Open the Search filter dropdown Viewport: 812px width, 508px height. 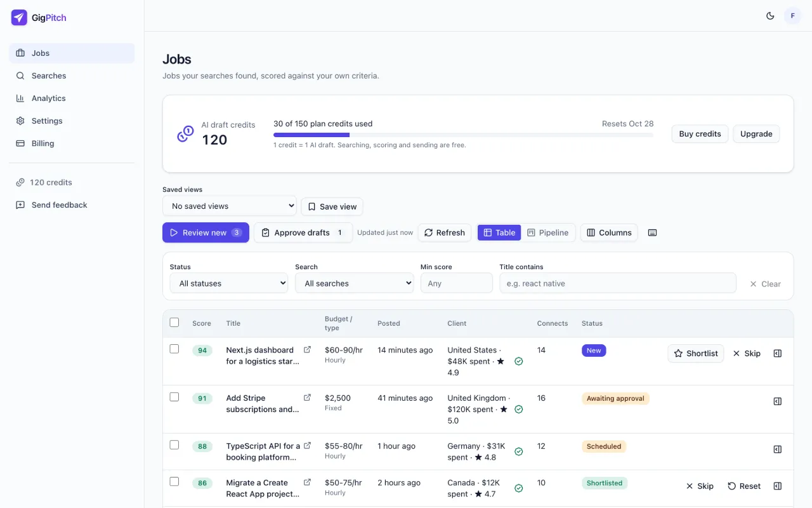tap(355, 283)
